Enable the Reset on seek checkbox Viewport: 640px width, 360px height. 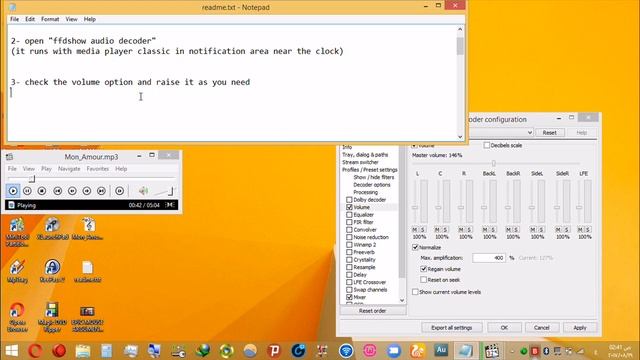click(x=423, y=280)
